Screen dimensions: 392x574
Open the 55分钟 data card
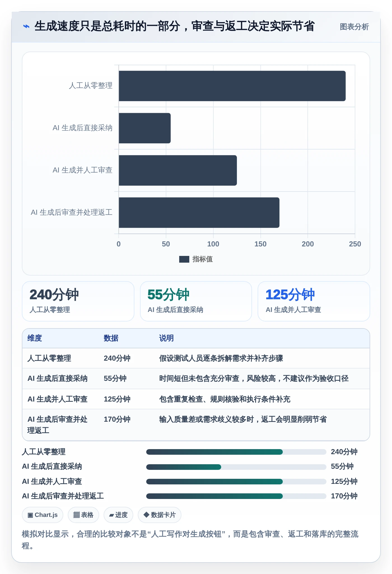[196, 301]
